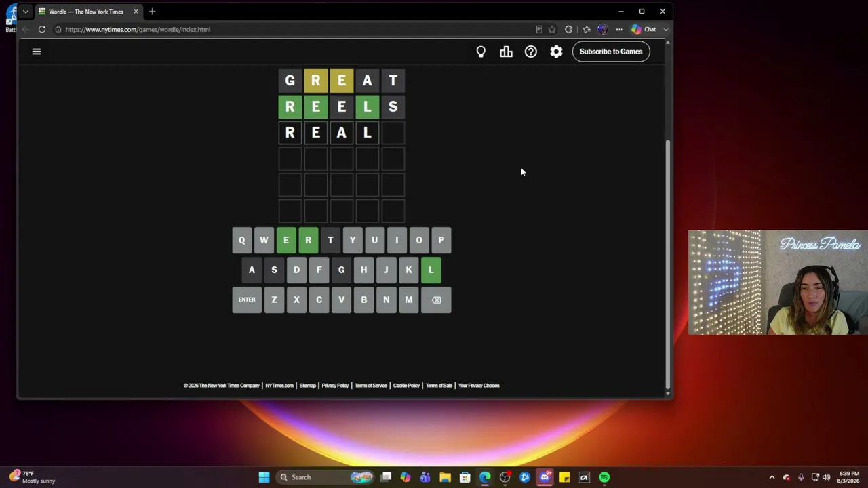Open Microsoft Store from the taskbar

465,477
